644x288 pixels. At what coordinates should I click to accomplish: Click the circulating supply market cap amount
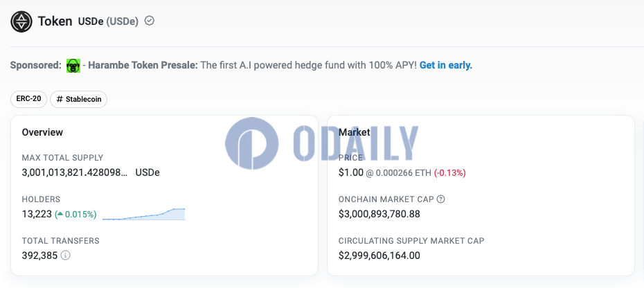click(x=379, y=255)
